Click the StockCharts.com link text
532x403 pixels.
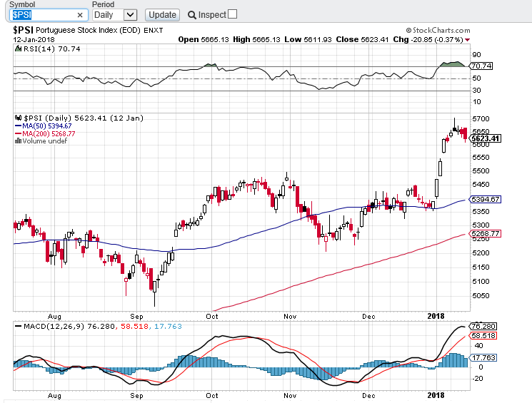point(441,30)
